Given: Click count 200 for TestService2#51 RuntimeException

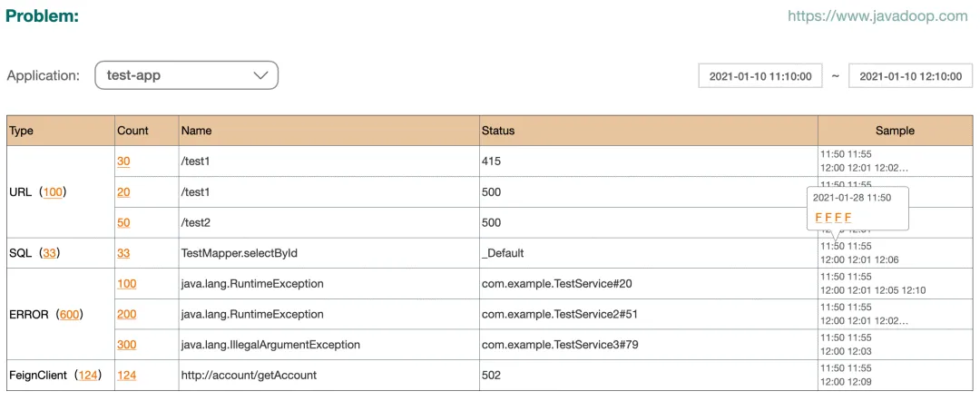Looking at the screenshot, I should pos(126,314).
